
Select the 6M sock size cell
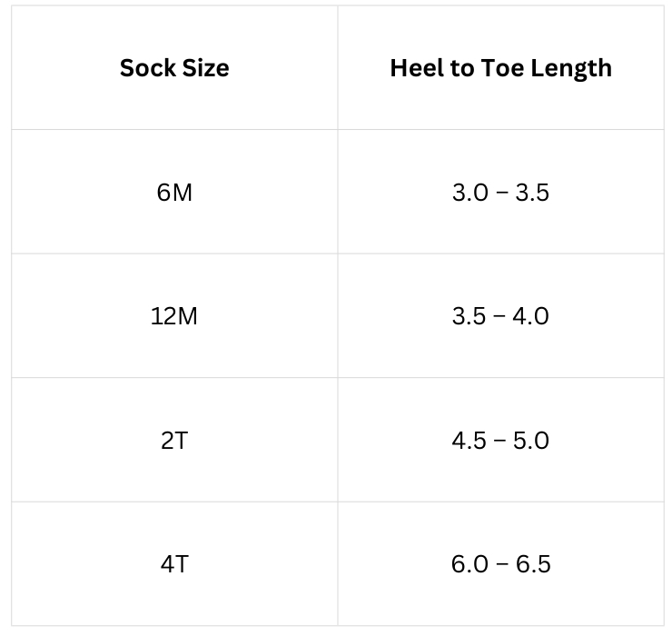pyautogui.click(x=174, y=193)
